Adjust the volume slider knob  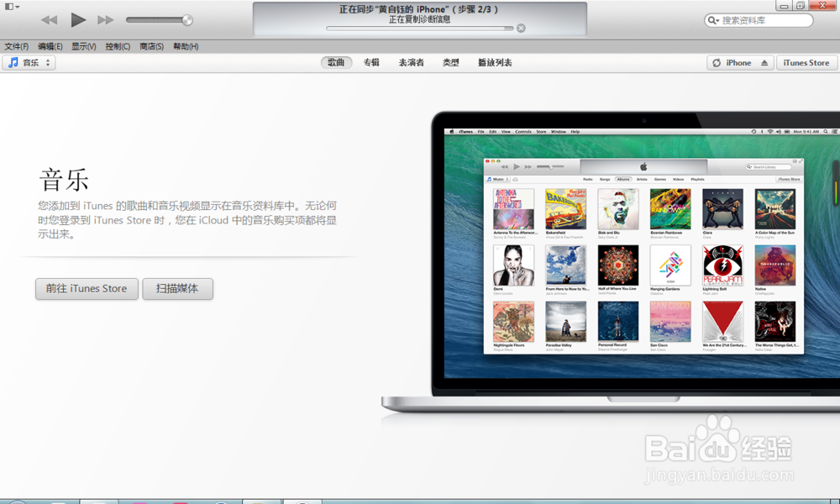coord(187,20)
